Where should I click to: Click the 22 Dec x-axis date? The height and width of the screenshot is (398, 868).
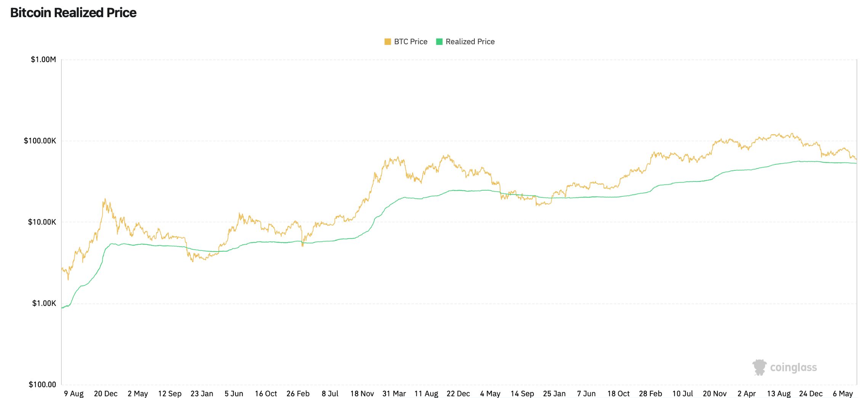click(x=458, y=393)
